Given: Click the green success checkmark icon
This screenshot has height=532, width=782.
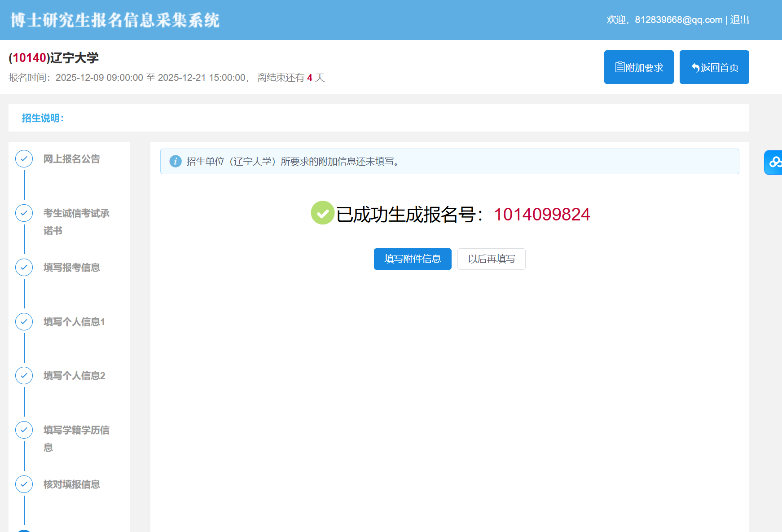Looking at the screenshot, I should (322, 213).
